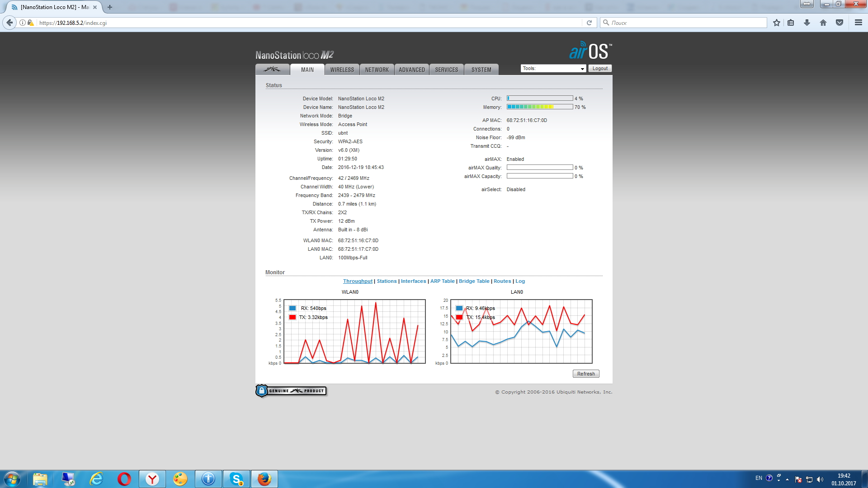This screenshot has height=488, width=868.
Task: Open the NETWORK tab
Action: click(x=377, y=70)
